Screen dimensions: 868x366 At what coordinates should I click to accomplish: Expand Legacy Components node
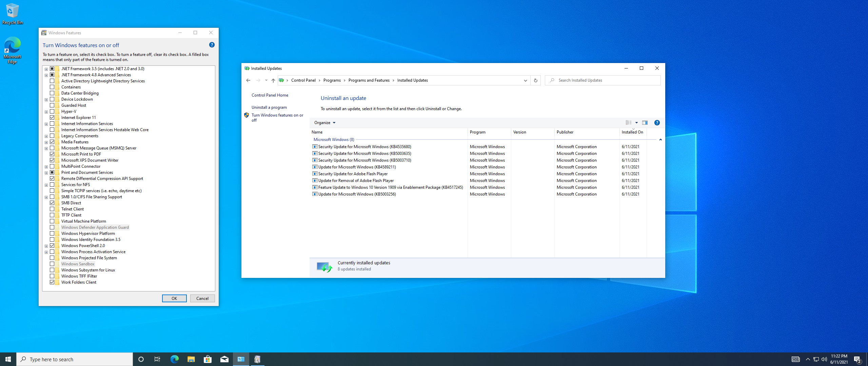tap(46, 136)
